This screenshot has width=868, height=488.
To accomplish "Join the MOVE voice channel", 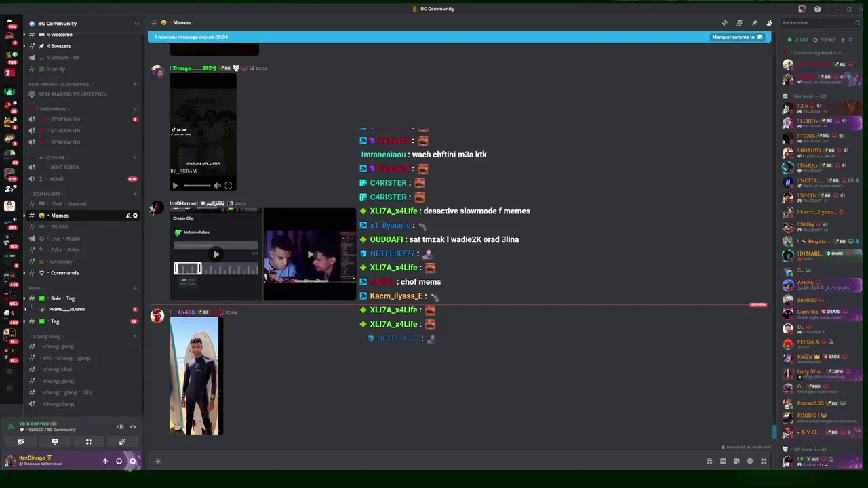I will [83, 179].
